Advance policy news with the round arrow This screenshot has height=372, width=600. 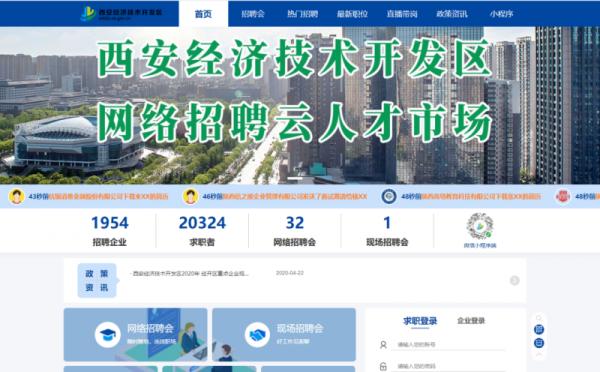point(515,281)
